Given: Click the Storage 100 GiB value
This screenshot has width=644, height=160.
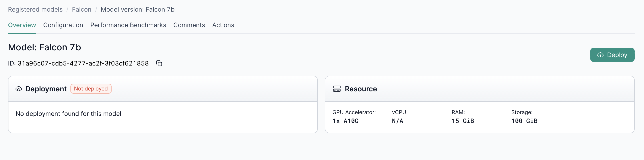Looking at the screenshot, I should [x=524, y=121].
